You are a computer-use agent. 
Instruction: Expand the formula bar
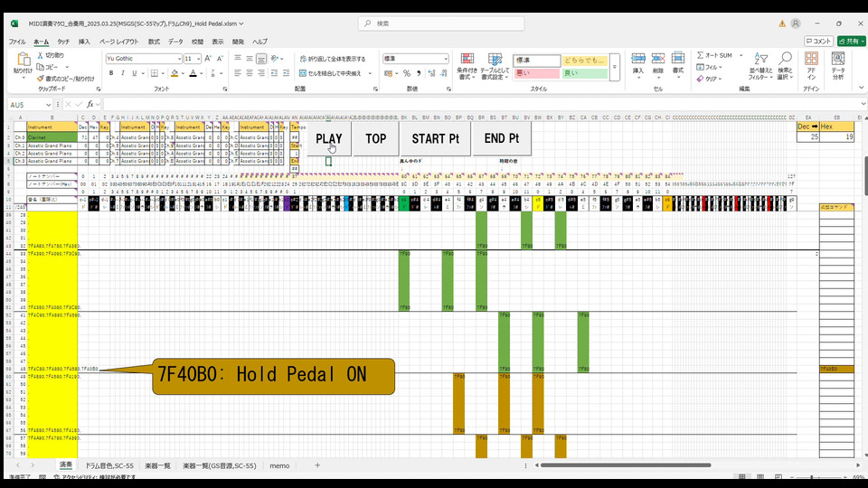pos(863,104)
